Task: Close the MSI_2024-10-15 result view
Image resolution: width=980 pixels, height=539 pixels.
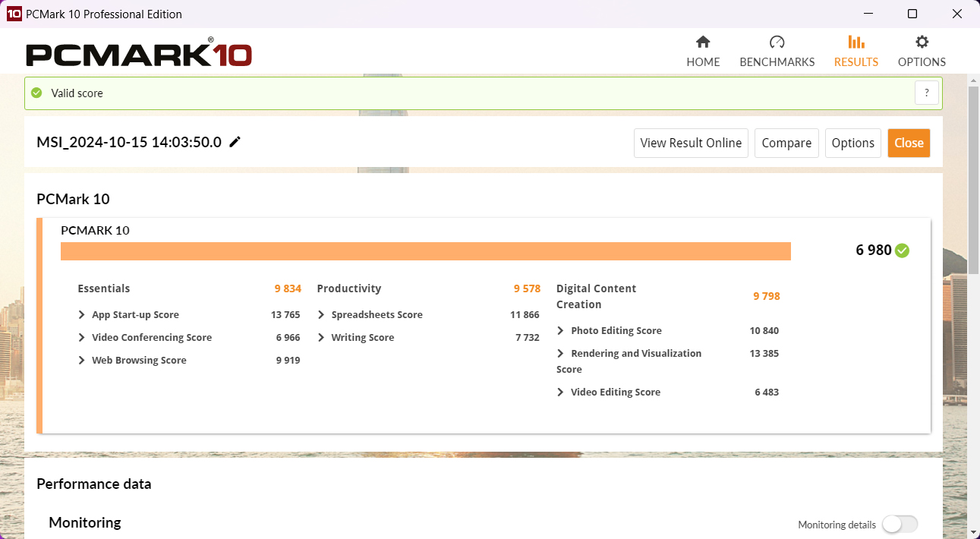Action: point(909,143)
